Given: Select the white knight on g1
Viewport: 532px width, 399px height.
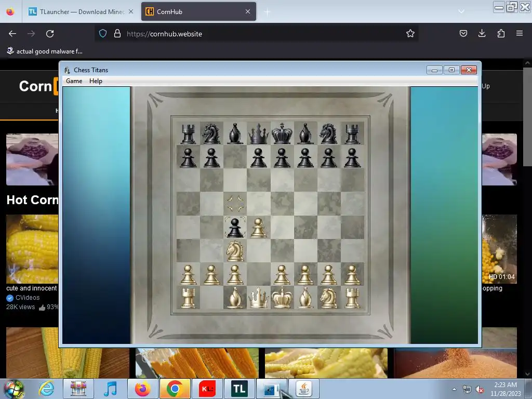Looking at the screenshot, I should click(x=328, y=298).
